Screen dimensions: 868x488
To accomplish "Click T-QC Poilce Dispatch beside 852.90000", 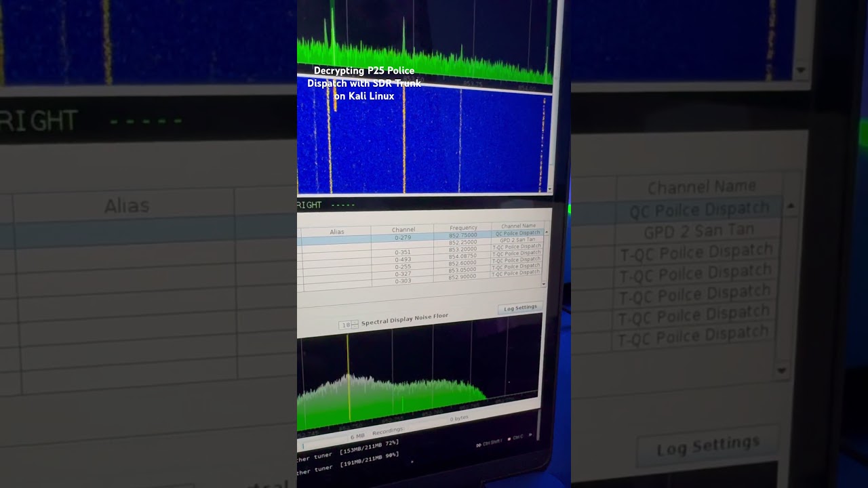I will tap(516, 273).
